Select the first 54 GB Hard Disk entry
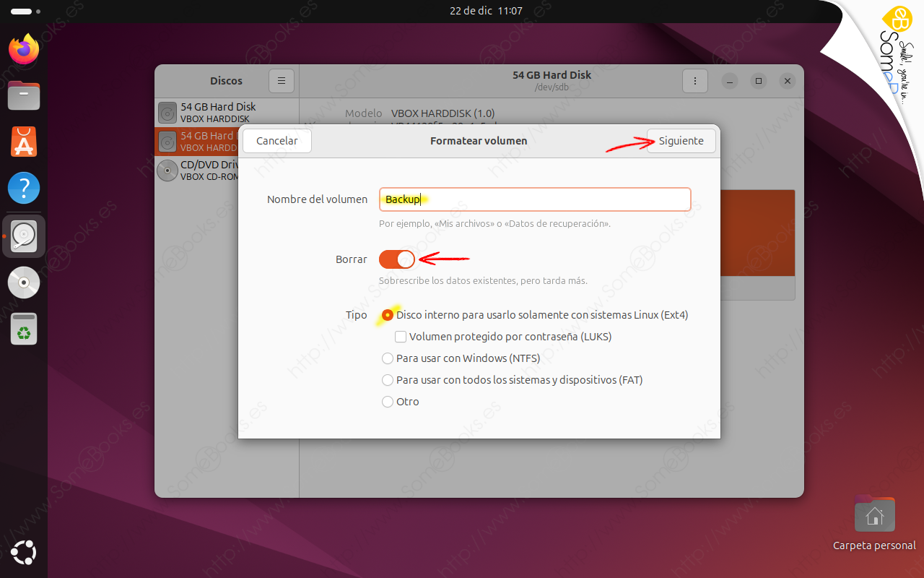The image size is (924, 578). 217,112
